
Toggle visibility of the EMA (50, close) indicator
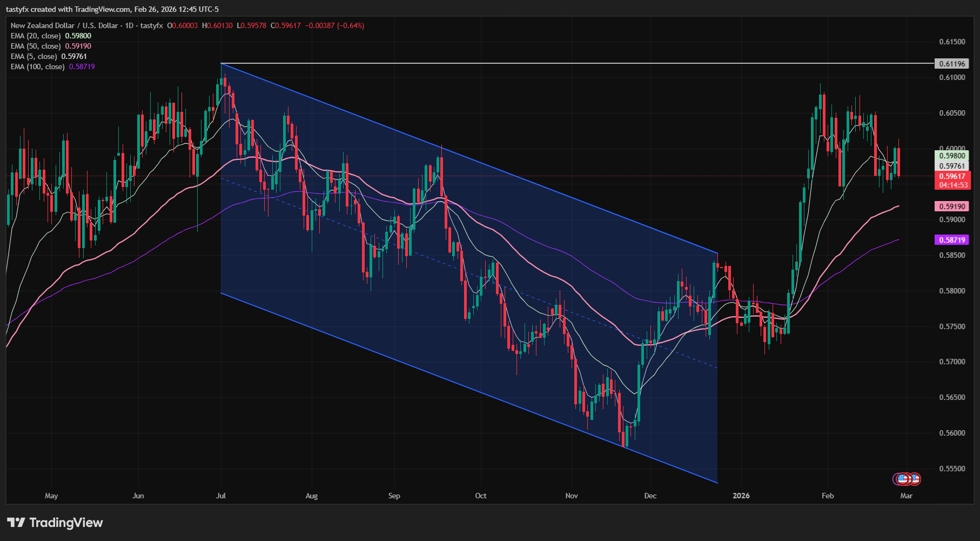point(35,46)
